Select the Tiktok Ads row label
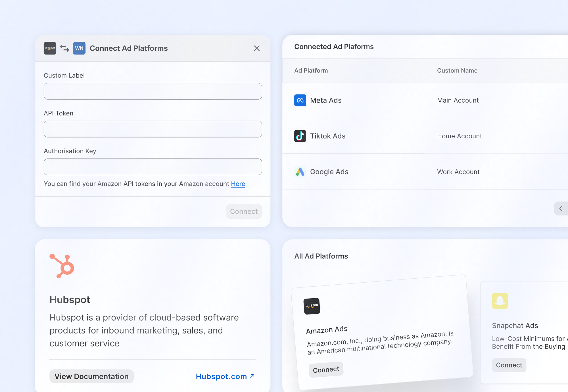This screenshot has height=392, width=568. coord(328,136)
